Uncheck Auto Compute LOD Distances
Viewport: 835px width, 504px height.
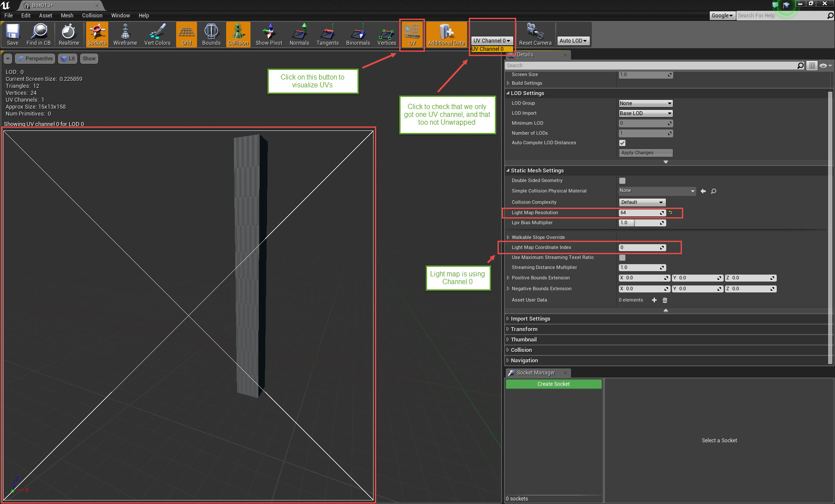click(622, 143)
